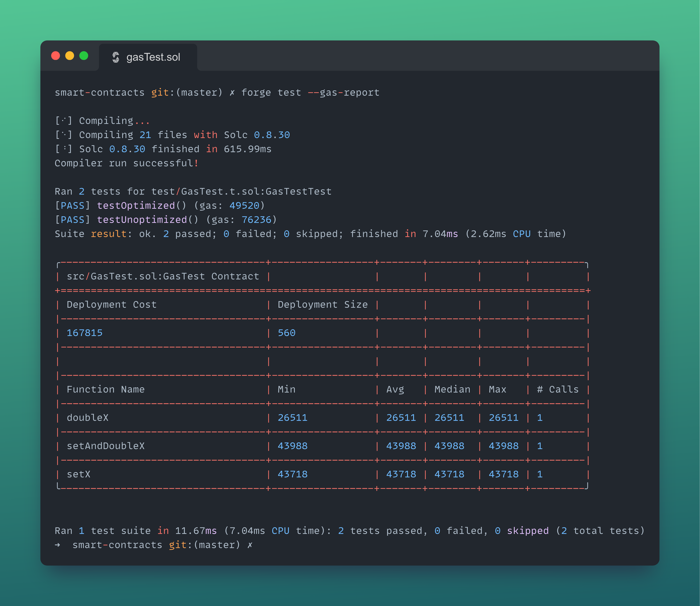
Task: Click the cross mark on the bottom prompt line
Action: (x=250, y=545)
